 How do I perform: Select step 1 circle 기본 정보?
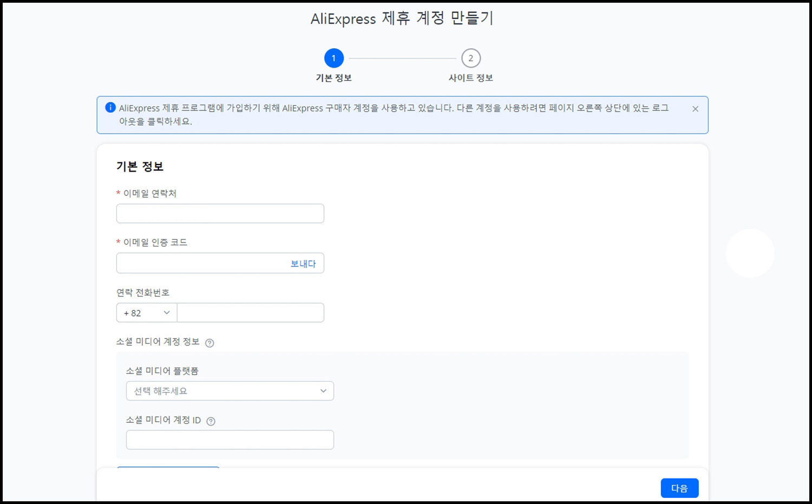(333, 58)
